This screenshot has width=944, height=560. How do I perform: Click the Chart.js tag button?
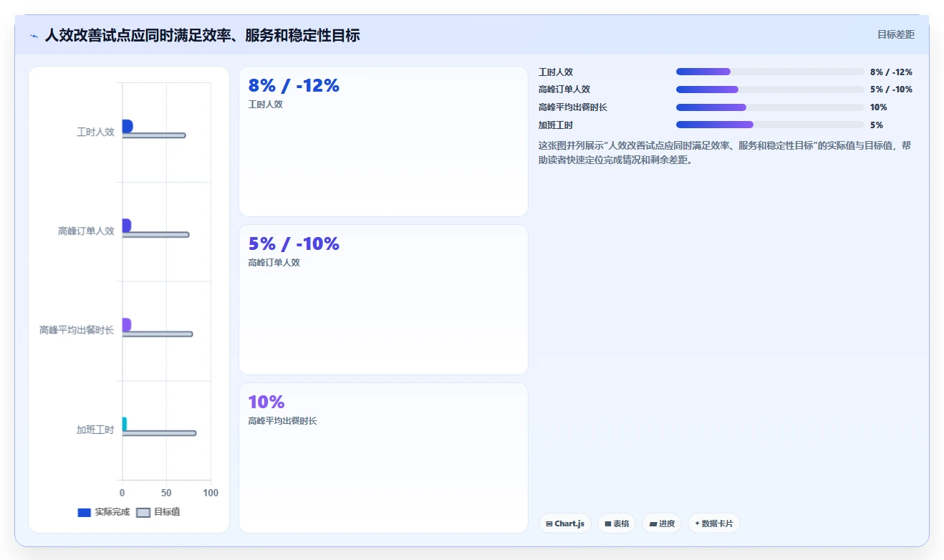565,523
